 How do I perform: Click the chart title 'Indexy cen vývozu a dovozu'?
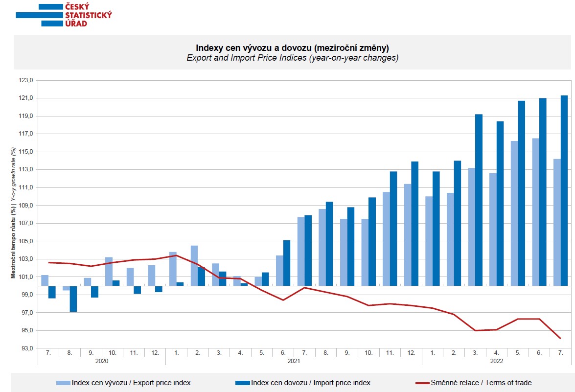292,48
